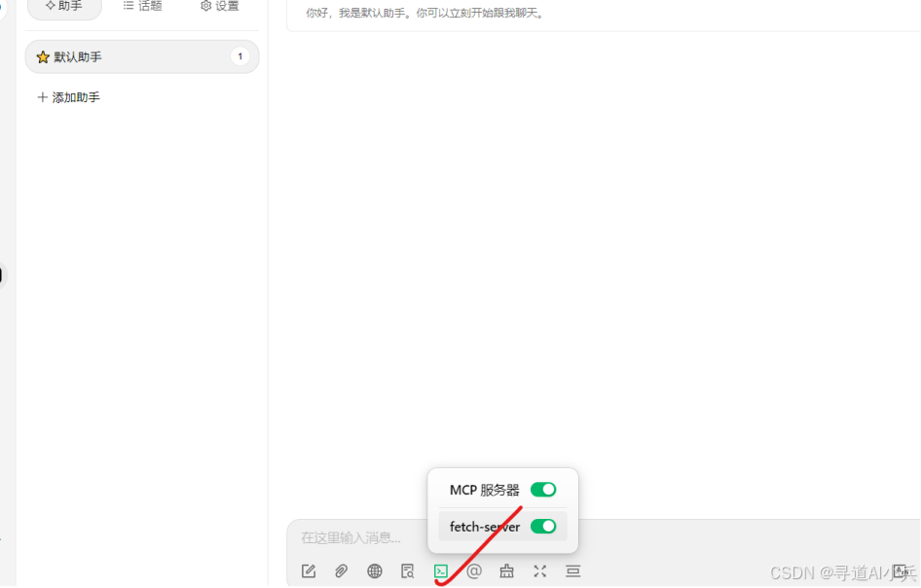
Task: Click the paperclip attachment icon
Action: pos(341,571)
